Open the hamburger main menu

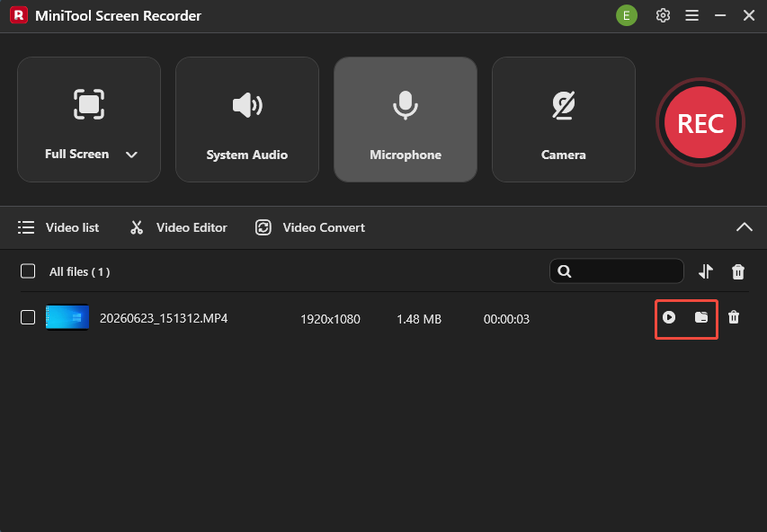[x=691, y=15]
